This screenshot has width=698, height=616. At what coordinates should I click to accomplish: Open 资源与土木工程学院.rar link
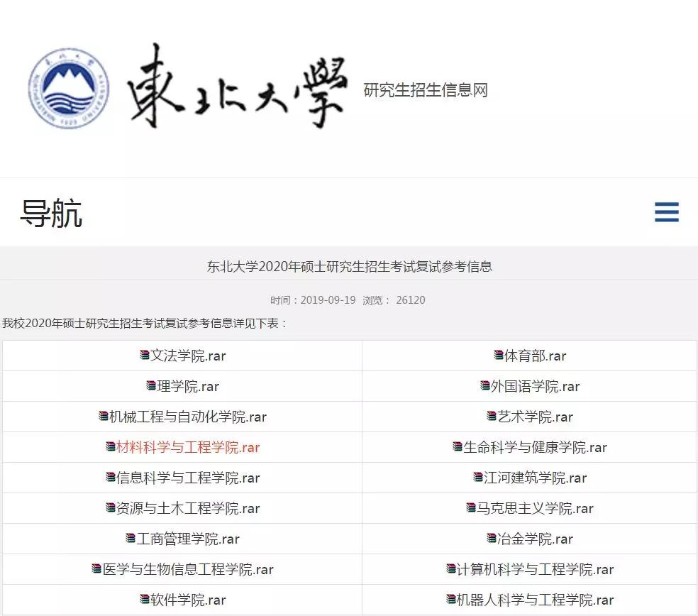[x=188, y=507]
